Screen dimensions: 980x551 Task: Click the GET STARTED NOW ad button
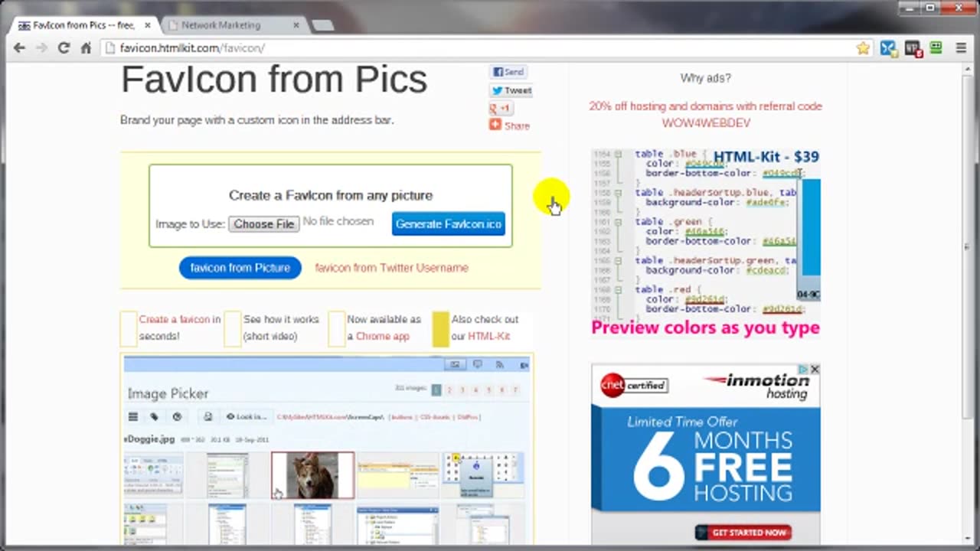coord(743,533)
